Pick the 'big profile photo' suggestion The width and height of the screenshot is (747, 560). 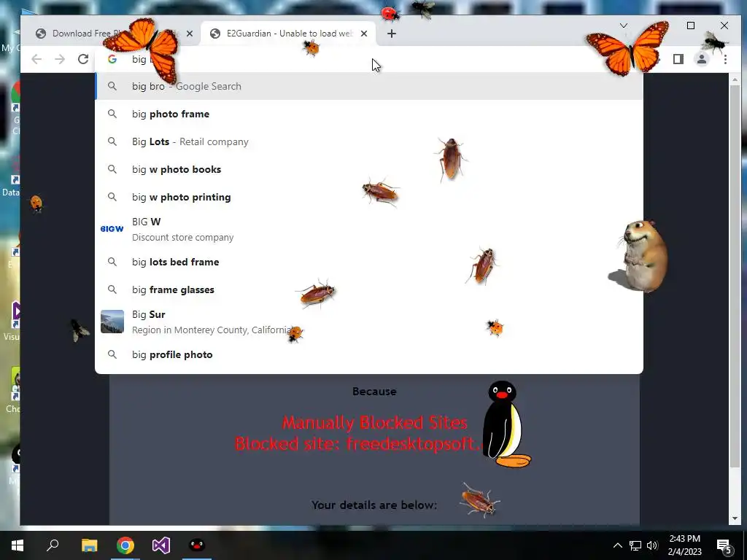[x=369, y=354]
